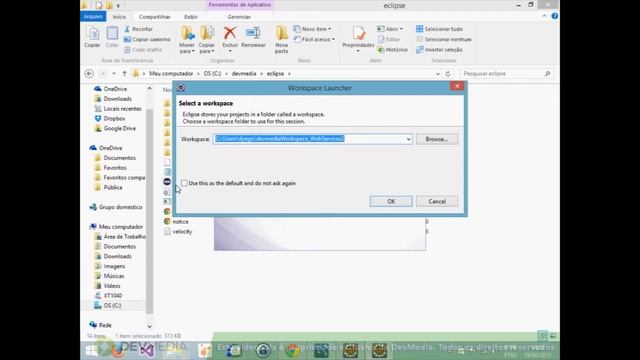This screenshot has height=360, width=640.
Task: Switch to the Gerenciar tab
Action: point(239,17)
